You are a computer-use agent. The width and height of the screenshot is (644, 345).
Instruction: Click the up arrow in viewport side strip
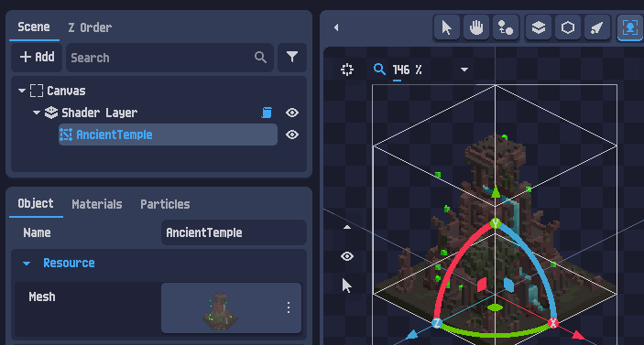pyautogui.click(x=347, y=227)
